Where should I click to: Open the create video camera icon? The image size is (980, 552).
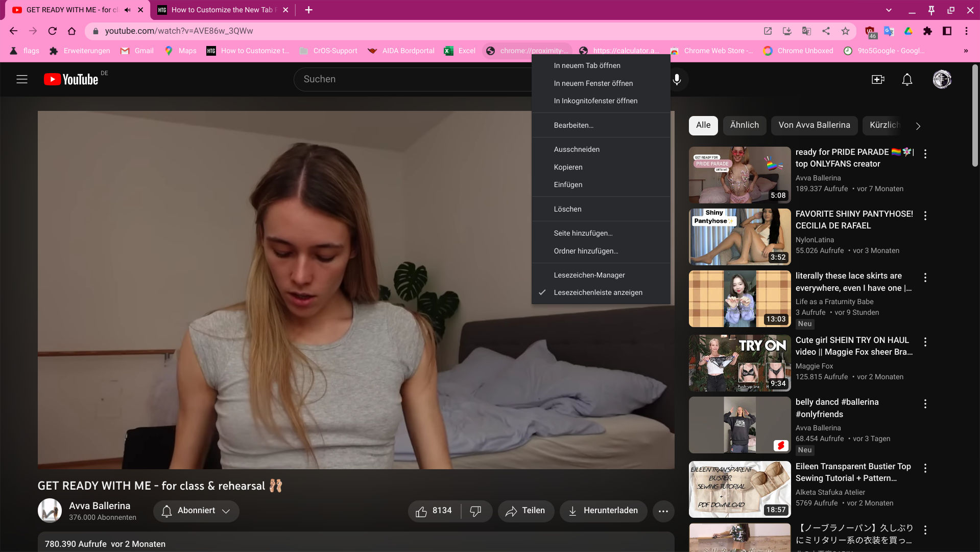(x=878, y=79)
